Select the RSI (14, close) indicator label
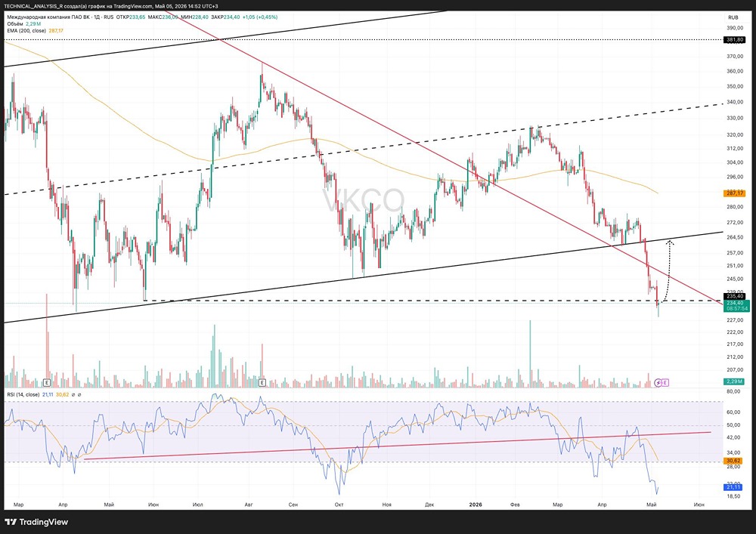The height and width of the screenshot is (534, 756). tap(23, 394)
